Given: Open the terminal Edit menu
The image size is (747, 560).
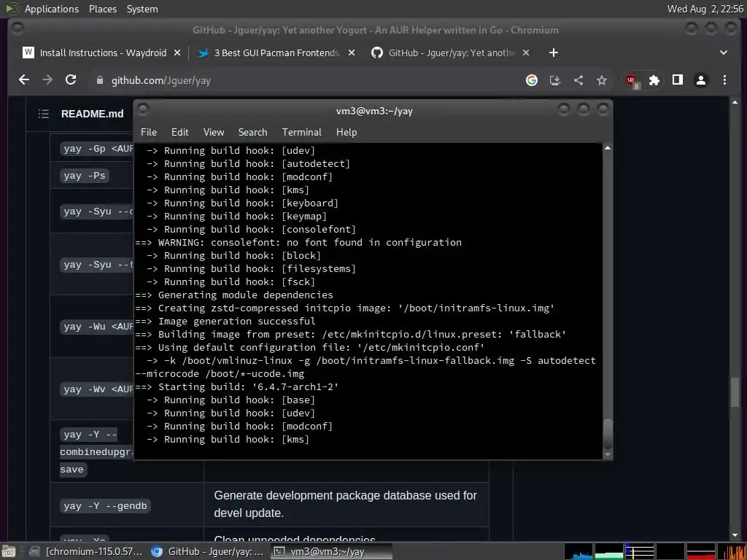Looking at the screenshot, I should pyautogui.click(x=179, y=133).
